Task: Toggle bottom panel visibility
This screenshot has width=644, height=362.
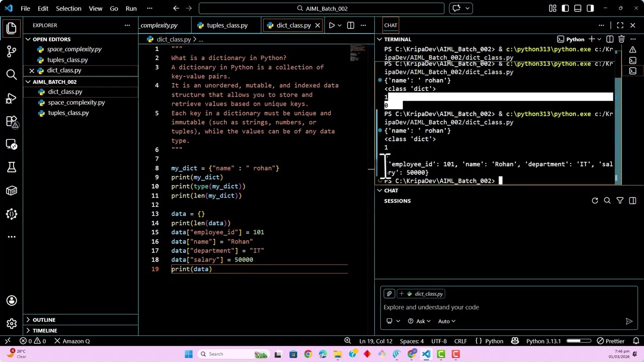Action: (578, 8)
